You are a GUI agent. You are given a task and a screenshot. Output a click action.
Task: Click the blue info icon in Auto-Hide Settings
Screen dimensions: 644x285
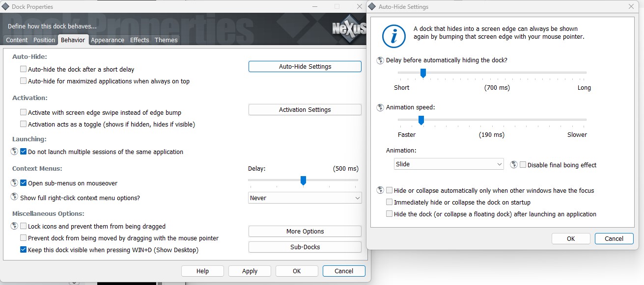pos(393,36)
